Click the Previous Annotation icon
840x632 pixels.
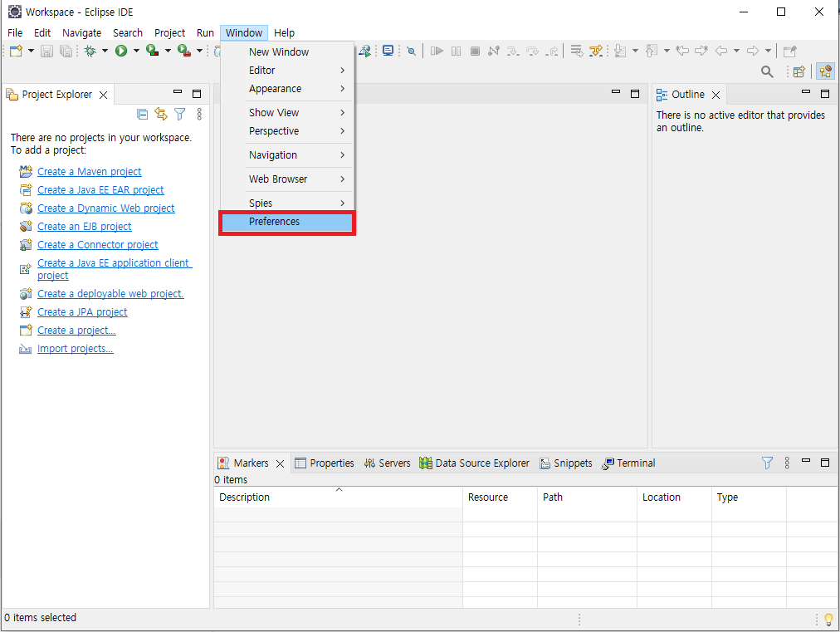pyautogui.click(x=652, y=51)
